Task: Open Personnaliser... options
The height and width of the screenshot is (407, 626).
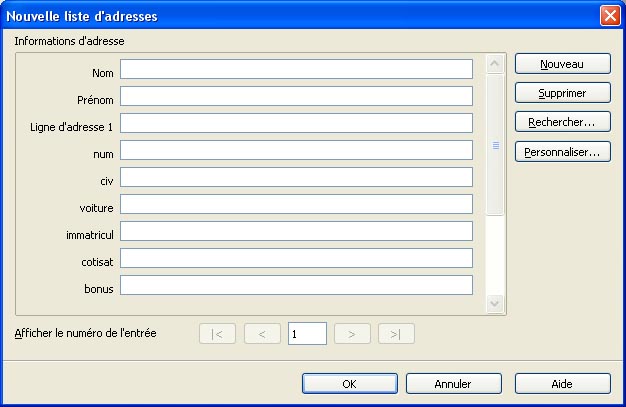Action: [x=562, y=153]
